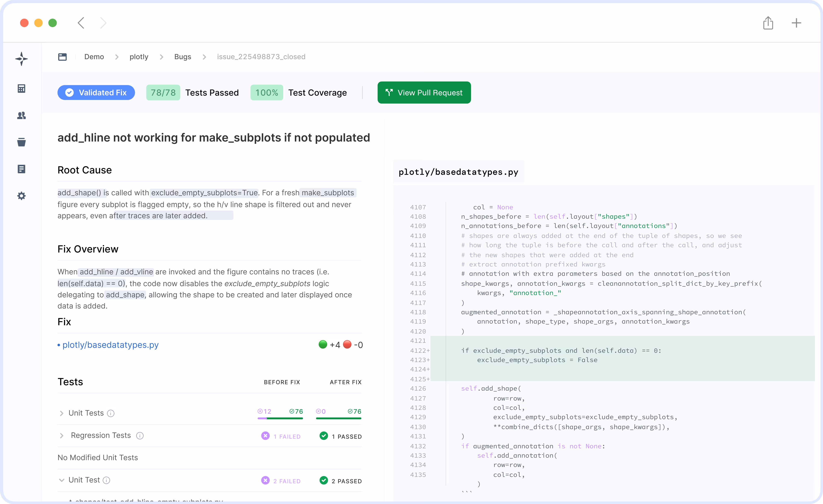Open the settings gear in sidebar
Image resolution: width=823 pixels, height=504 pixels.
[21, 196]
